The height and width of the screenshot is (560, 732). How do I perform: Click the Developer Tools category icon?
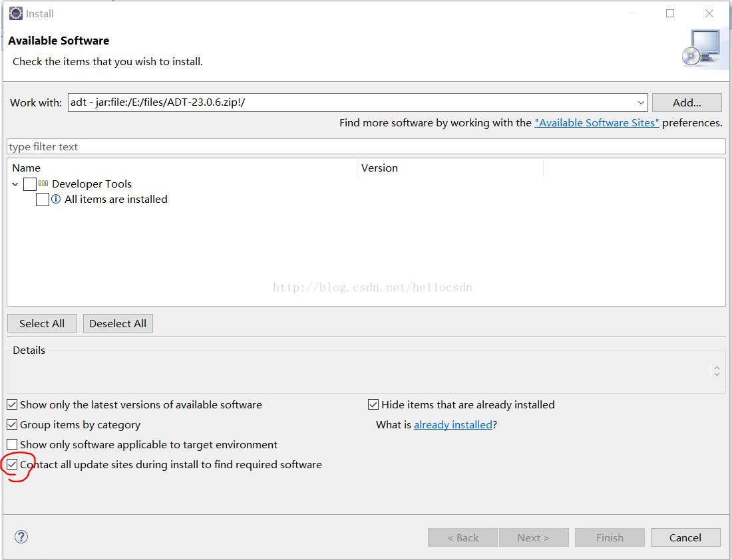click(x=43, y=184)
